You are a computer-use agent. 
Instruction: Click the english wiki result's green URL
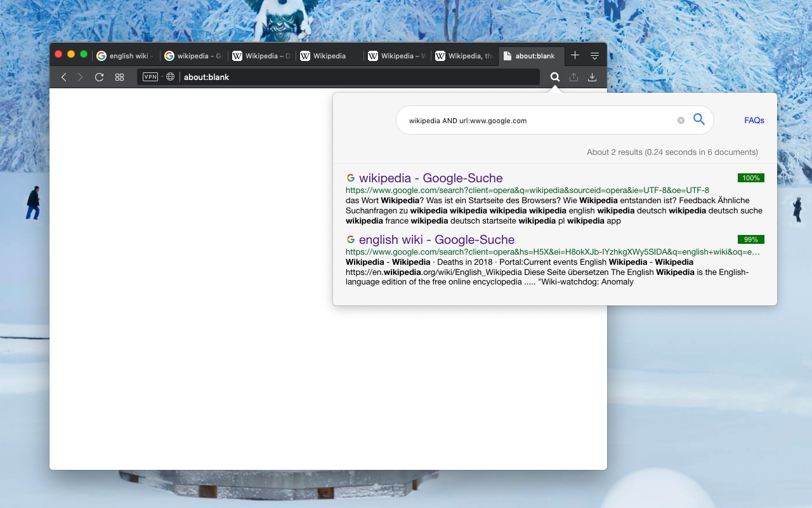coord(553,251)
